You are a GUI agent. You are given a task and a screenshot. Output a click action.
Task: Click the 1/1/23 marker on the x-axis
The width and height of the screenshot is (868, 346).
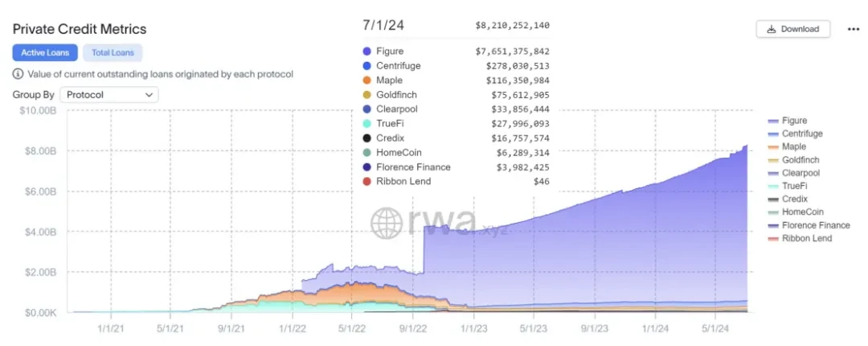[473, 327]
